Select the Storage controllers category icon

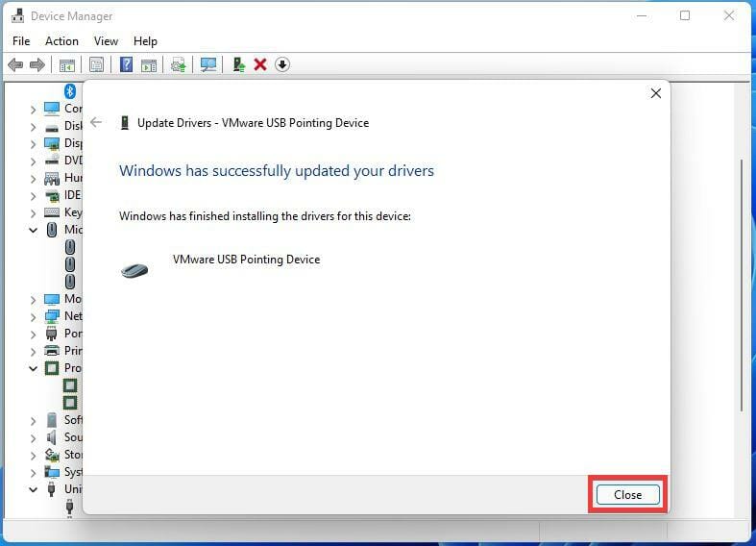(52, 455)
